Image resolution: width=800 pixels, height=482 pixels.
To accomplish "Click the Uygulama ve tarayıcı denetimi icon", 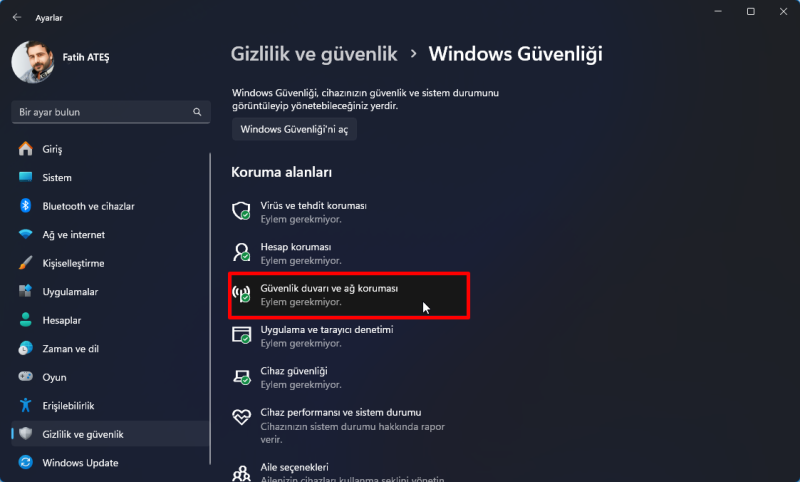I will click(x=241, y=335).
